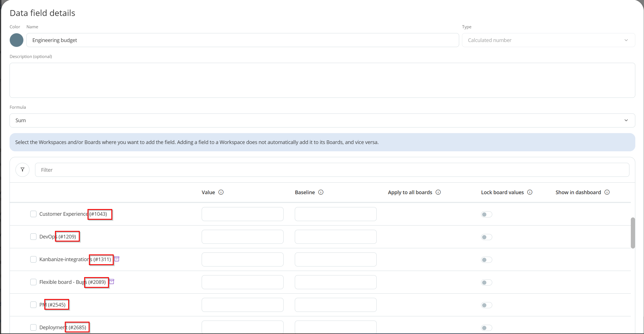Image resolution: width=644 pixels, height=334 pixels.
Task: Tick the DevOps checkbox
Action: click(x=33, y=237)
